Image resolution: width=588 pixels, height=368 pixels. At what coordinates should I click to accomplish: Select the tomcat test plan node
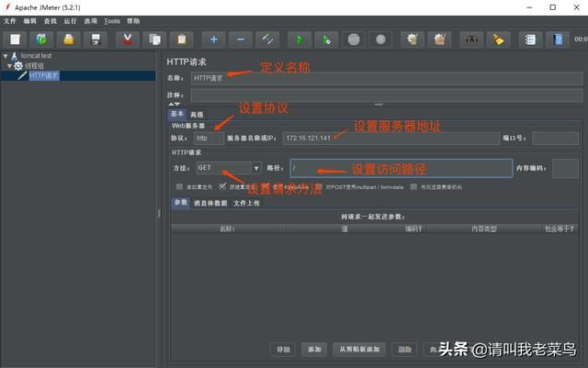pyautogui.click(x=36, y=56)
